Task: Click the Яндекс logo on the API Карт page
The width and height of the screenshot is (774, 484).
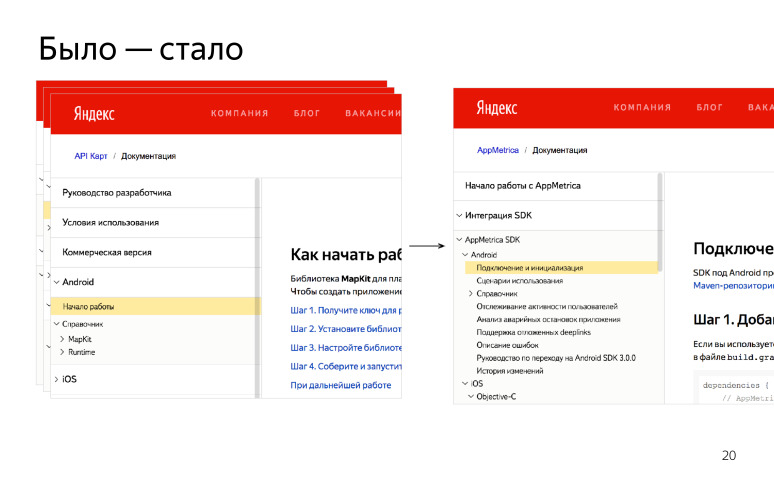Action: point(94,114)
